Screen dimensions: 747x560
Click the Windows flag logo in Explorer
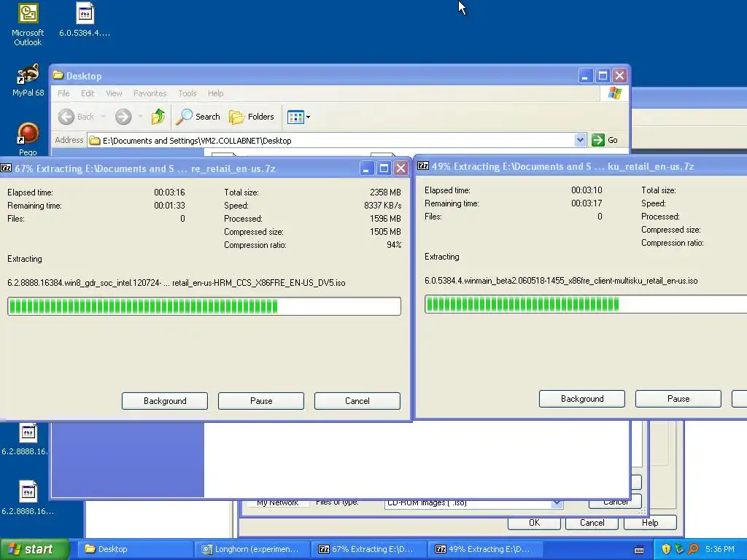coord(614,93)
